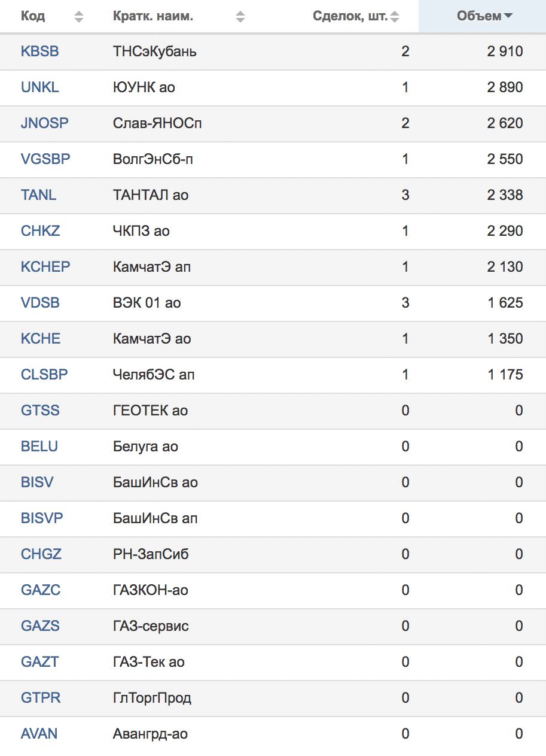Click the descending arrow beside Объем

pyautogui.click(x=508, y=17)
